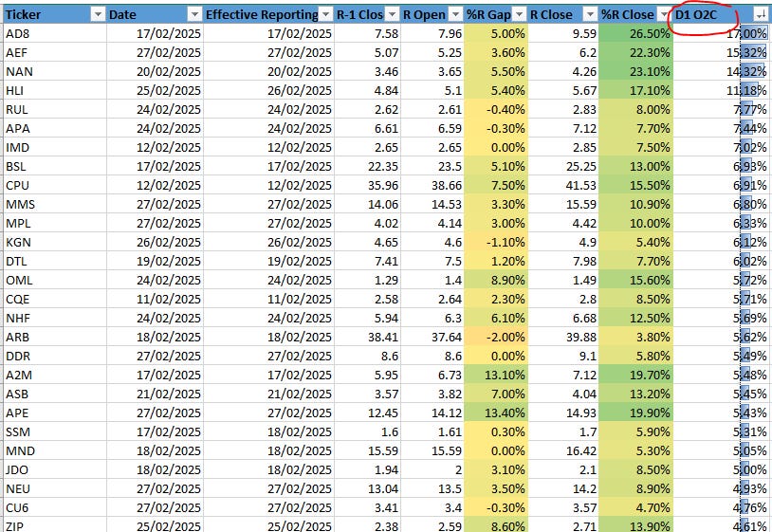Select the IMD ticker cell
This screenshot has width=772, height=532.
[54, 148]
